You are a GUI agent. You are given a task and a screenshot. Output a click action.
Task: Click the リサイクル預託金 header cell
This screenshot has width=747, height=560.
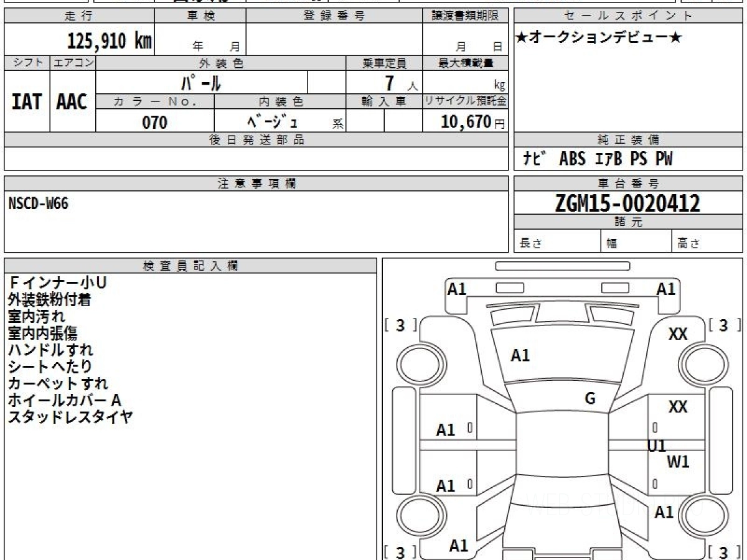click(x=465, y=101)
